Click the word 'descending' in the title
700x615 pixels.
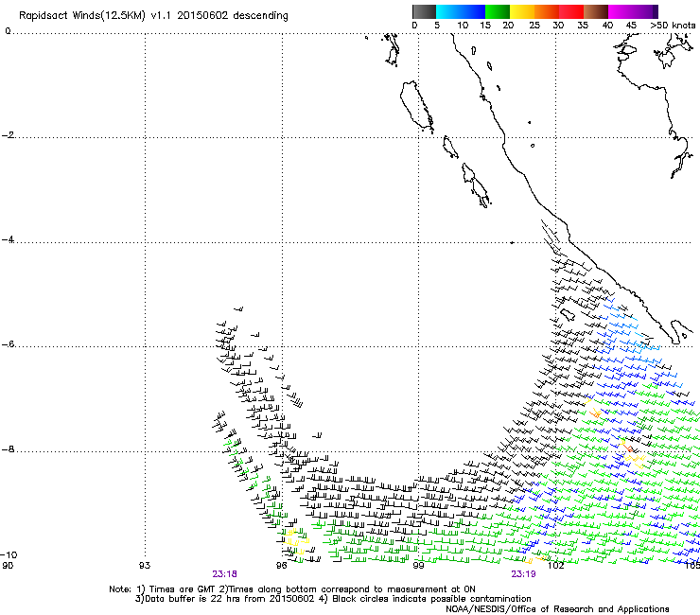(x=260, y=16)
